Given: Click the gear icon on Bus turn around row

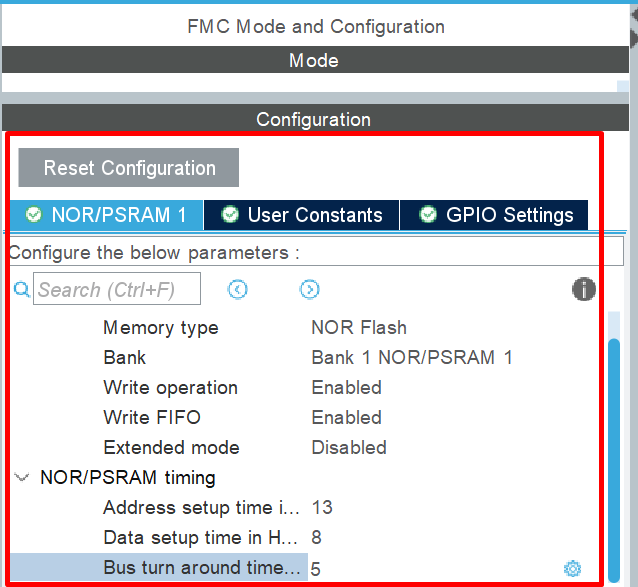Looking at the screenshot, I should (572, 568).
